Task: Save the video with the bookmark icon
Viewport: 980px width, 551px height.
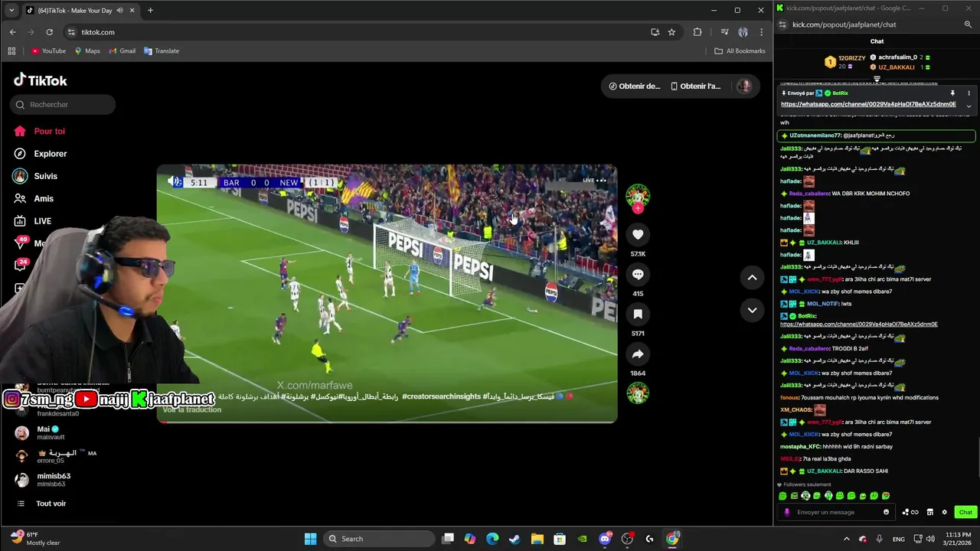Action: coord(638,314)
